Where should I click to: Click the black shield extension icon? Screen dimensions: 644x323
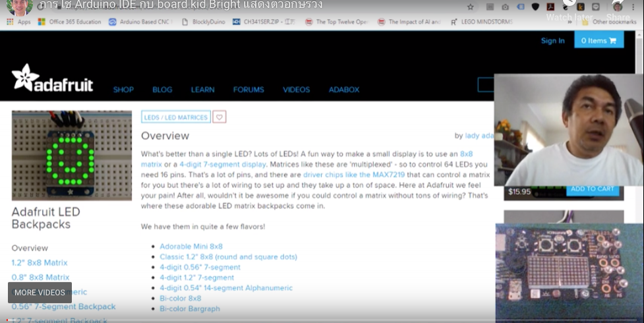(535, 7)
